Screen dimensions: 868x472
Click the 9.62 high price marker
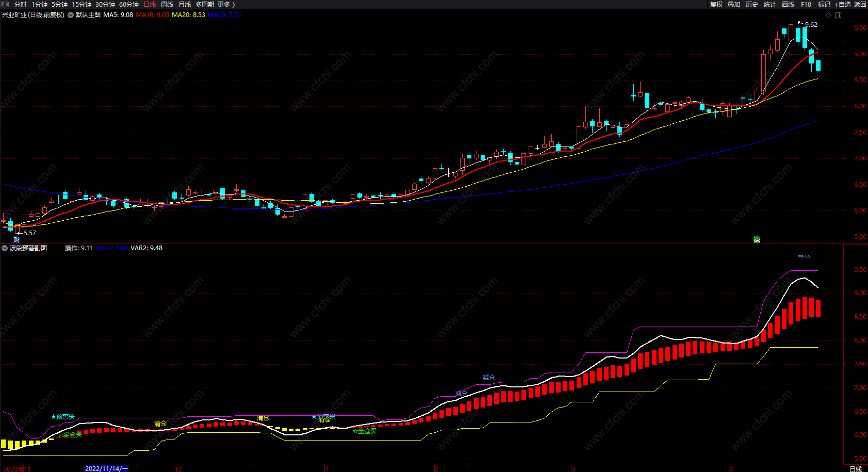811,24
